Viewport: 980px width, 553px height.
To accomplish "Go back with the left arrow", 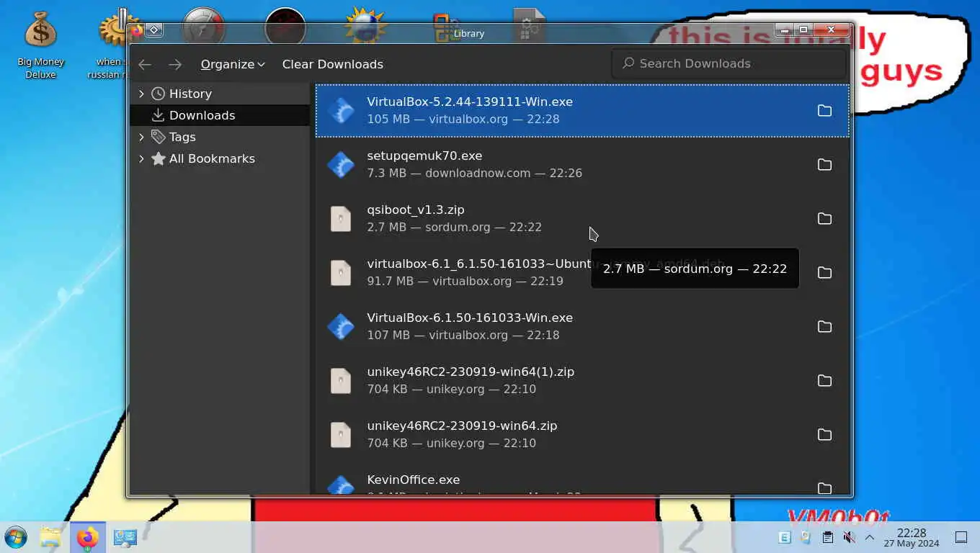I will click(x=145, y=64).
